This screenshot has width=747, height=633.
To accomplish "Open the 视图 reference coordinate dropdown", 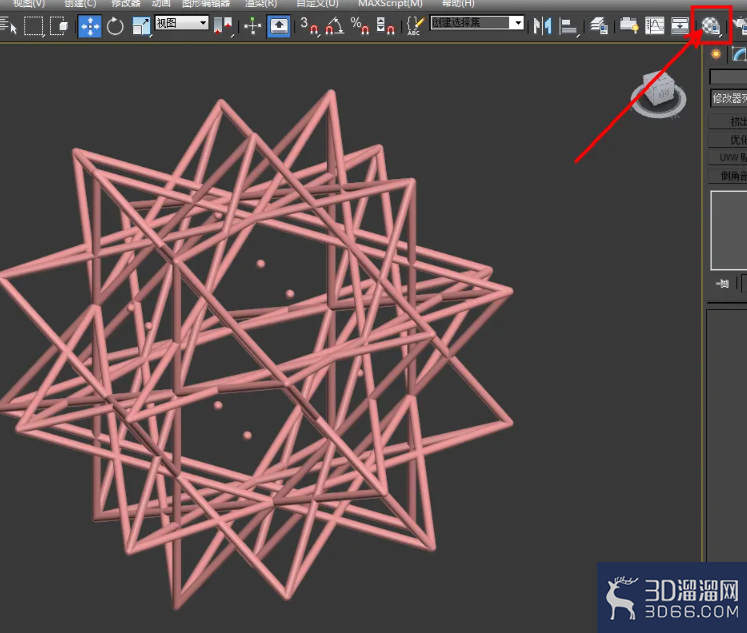I will click(182, 23).
